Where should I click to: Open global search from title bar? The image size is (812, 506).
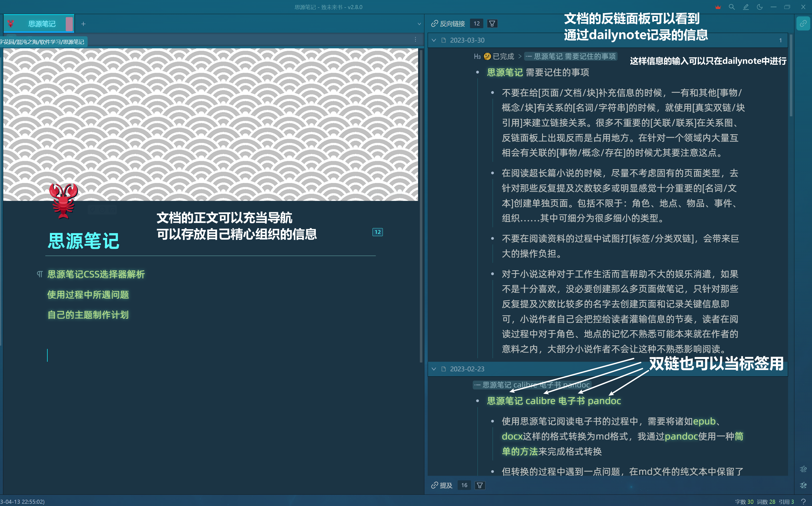[732, 7]
